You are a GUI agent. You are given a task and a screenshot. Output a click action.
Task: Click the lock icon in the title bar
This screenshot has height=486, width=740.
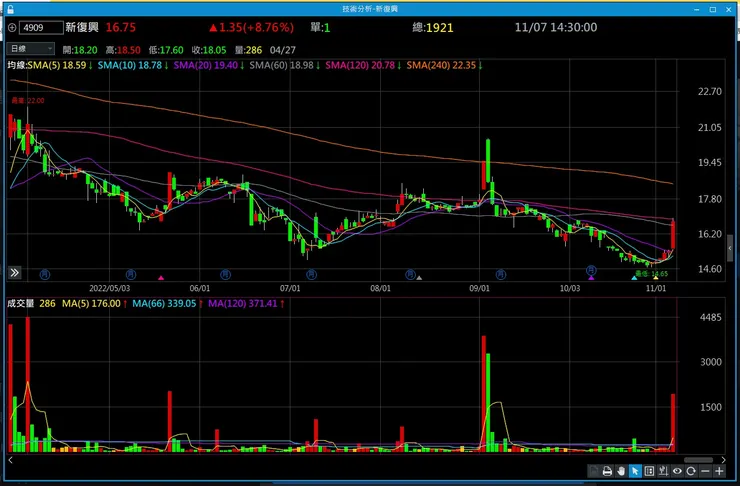click(10, 9)
